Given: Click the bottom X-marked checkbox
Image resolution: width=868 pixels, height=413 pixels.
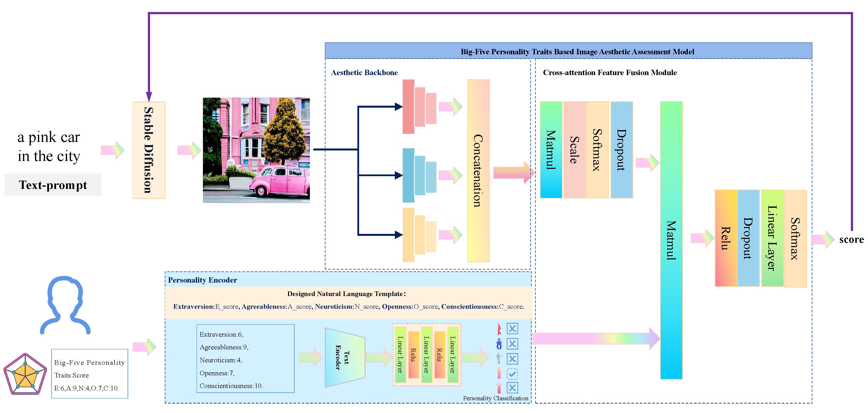Looking at the screenshot, I should pos(512,388).
